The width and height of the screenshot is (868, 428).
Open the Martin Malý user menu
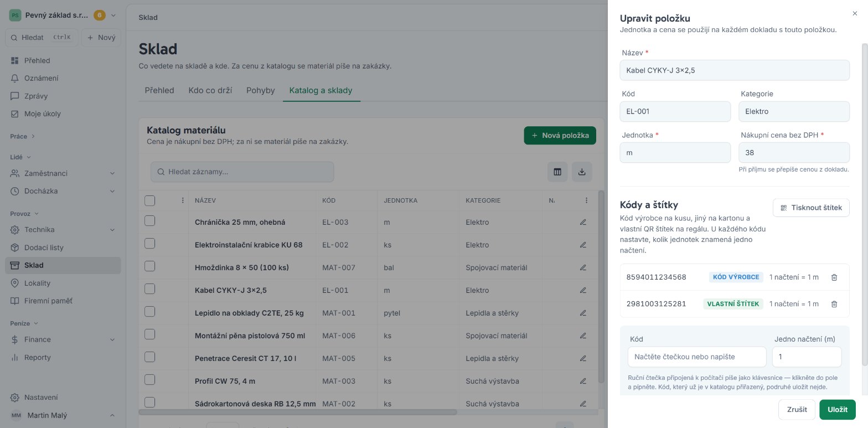[x=63, y=415]
